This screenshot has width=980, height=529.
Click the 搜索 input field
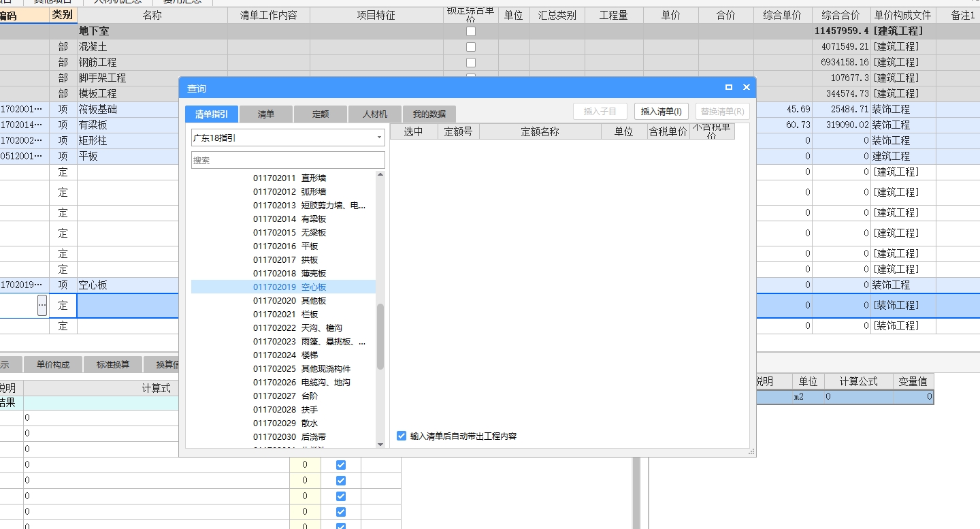click(289, 160)
